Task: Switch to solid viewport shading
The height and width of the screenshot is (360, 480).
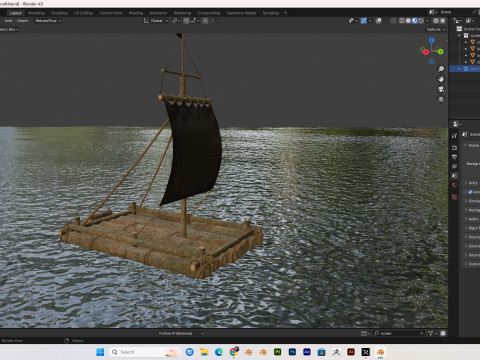Action: (408, 21)
